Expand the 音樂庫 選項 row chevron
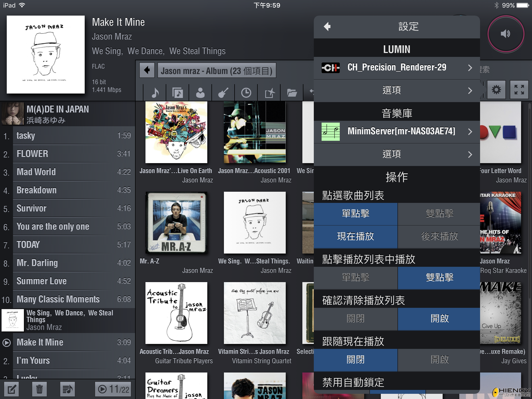Image resolution: width=532 pixels, height=399 pixels. (x=470, y=155)
